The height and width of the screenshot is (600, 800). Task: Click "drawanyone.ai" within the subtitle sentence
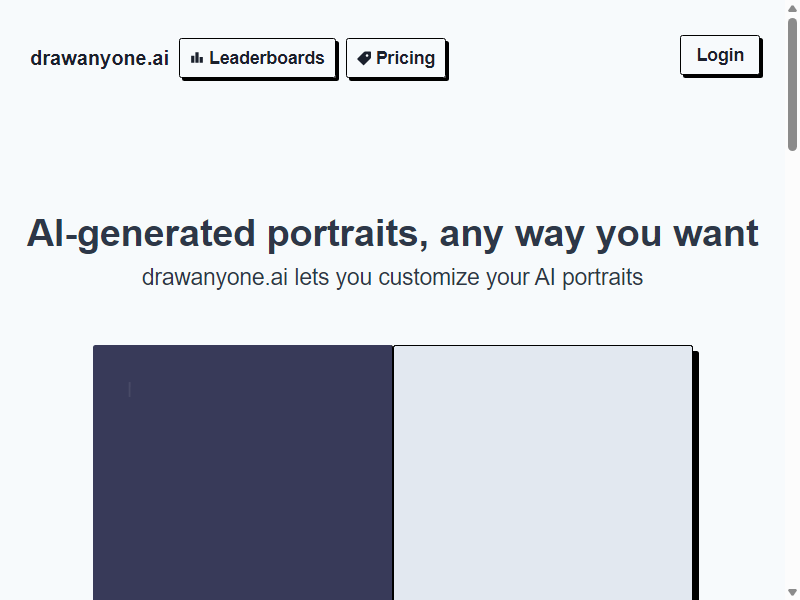[215, 277]
